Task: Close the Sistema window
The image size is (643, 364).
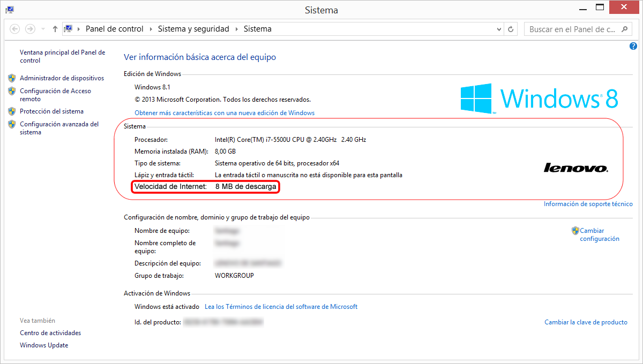Action: click(x=624, y=7)
